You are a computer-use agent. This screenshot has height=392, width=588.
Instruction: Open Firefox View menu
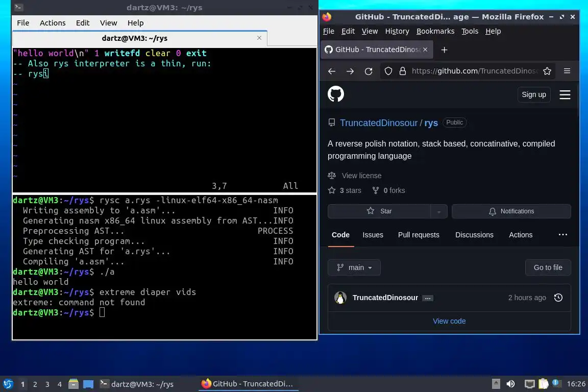pos(370,31)
